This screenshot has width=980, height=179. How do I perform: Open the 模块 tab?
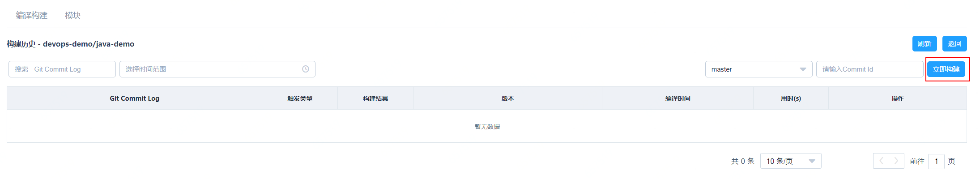73,16
